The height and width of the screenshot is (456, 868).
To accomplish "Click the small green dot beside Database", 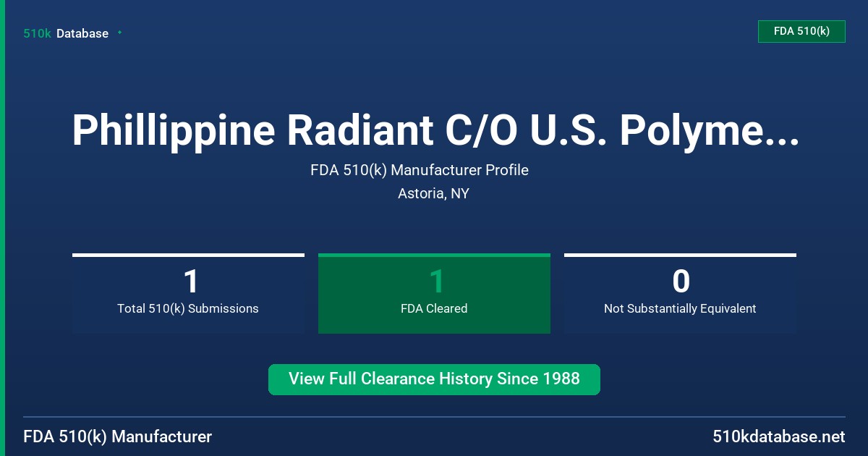I will tap(119, 33).
